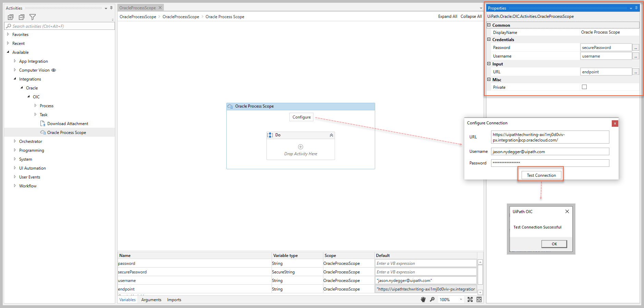The image size is (644, 308).
Task: Click the Test Connection button
Action: coord(541,175)
